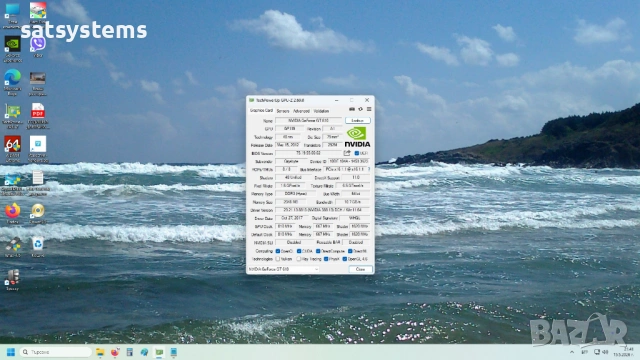Viewport: 640px width, 360px height.
Task: Switch to the Graphics Card tab
Action: [261, 111]
